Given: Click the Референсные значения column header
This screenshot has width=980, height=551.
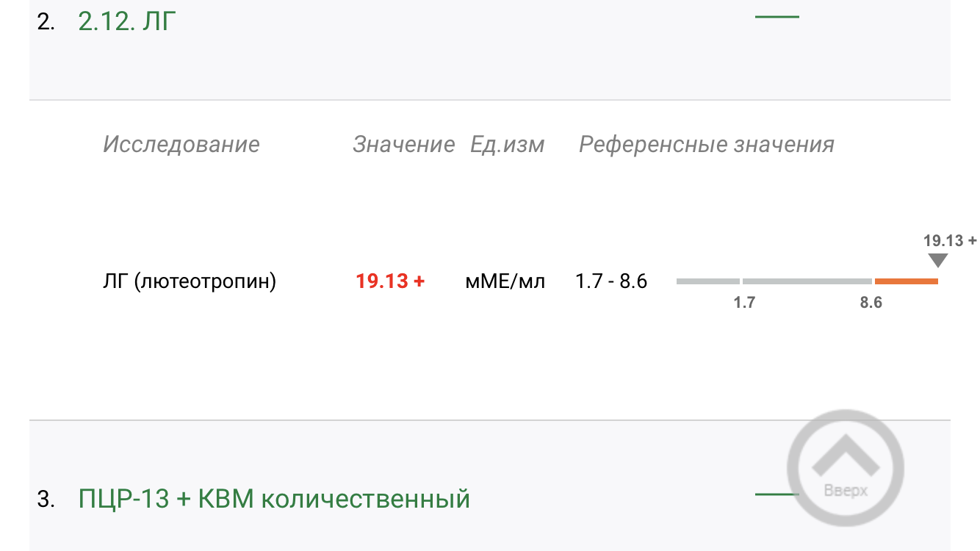Looking at the screenshot, I should click(706, 144).
